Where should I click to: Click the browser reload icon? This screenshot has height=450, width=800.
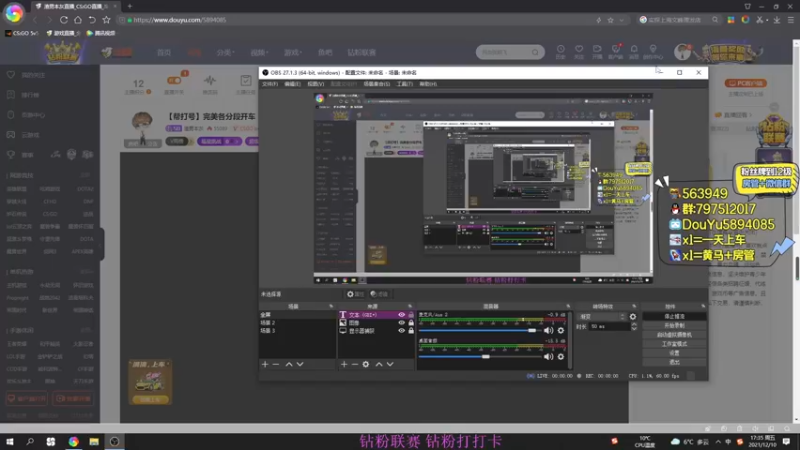[x=64, y=20]
